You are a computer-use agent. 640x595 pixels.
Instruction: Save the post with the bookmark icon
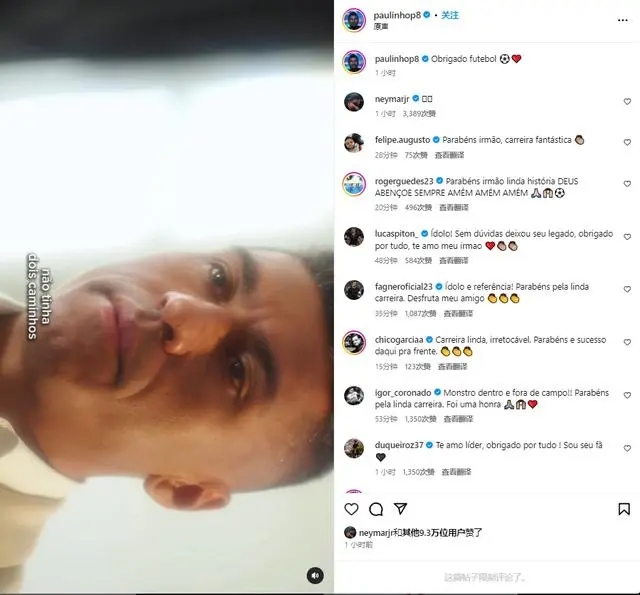pyautogui.click(x=624, y=509)
